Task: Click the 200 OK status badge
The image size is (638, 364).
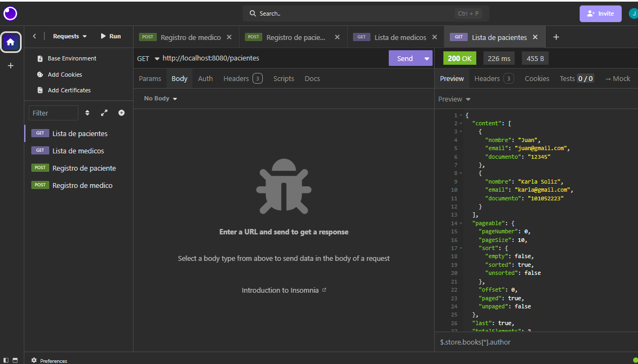Action: (x=460, y=58)
